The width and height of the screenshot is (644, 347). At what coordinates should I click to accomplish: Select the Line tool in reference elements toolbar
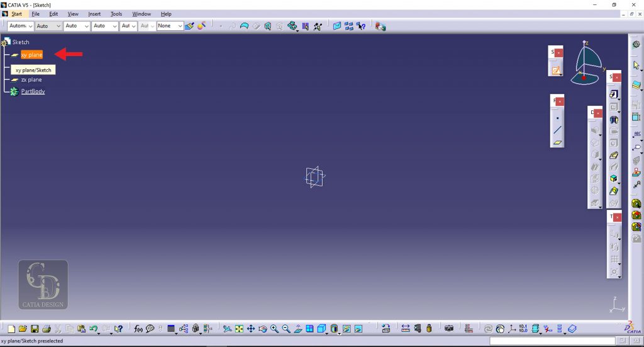click(x=557, y=130)
